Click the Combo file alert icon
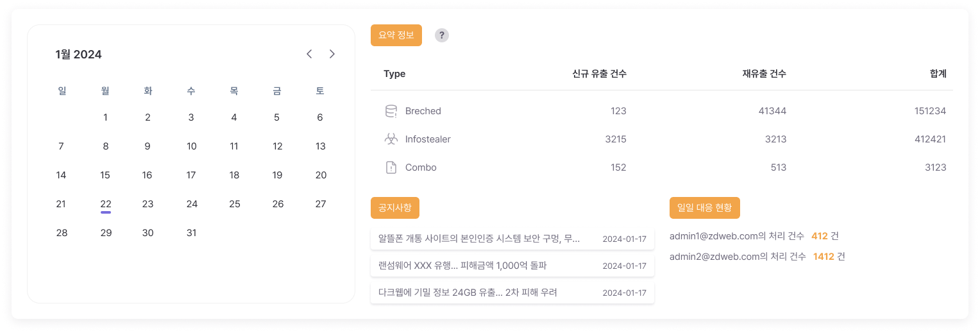 pos(391,167)
